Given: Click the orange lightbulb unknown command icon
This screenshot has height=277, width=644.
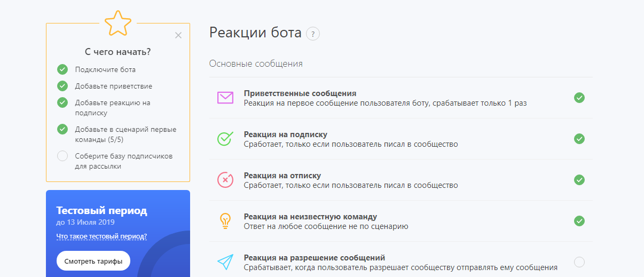Looking at the screenshot, I should [225, 221].
